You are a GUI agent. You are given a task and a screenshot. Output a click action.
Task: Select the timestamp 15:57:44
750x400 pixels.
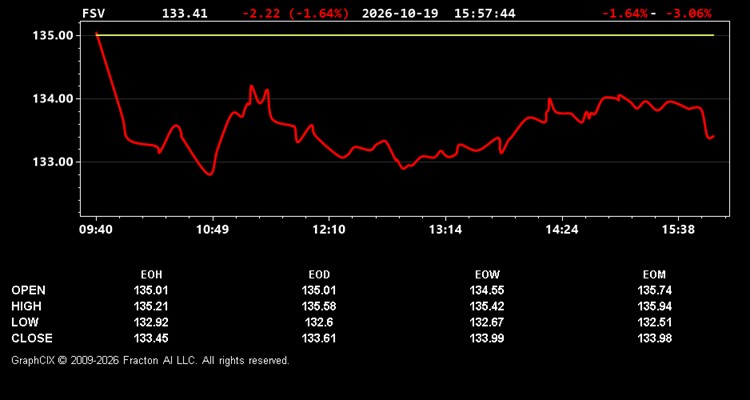[x=485, y=13]
